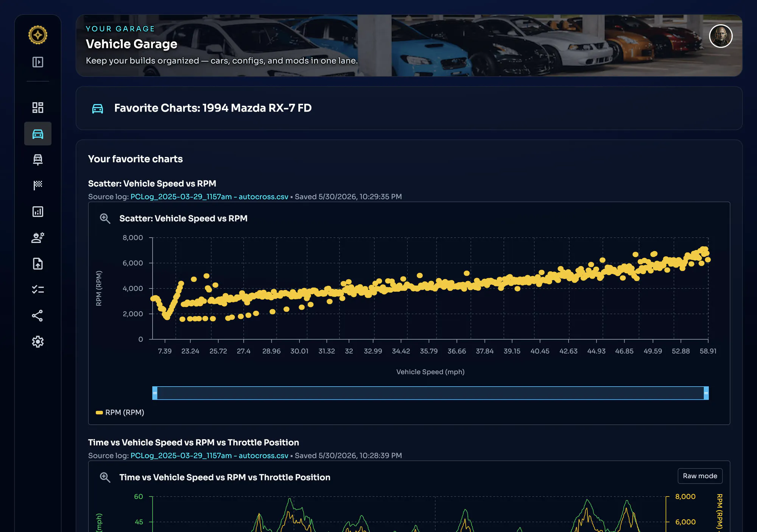Open the file upload icon
The width and height of the screenshot is (757, 532).
tap(38, 264)
